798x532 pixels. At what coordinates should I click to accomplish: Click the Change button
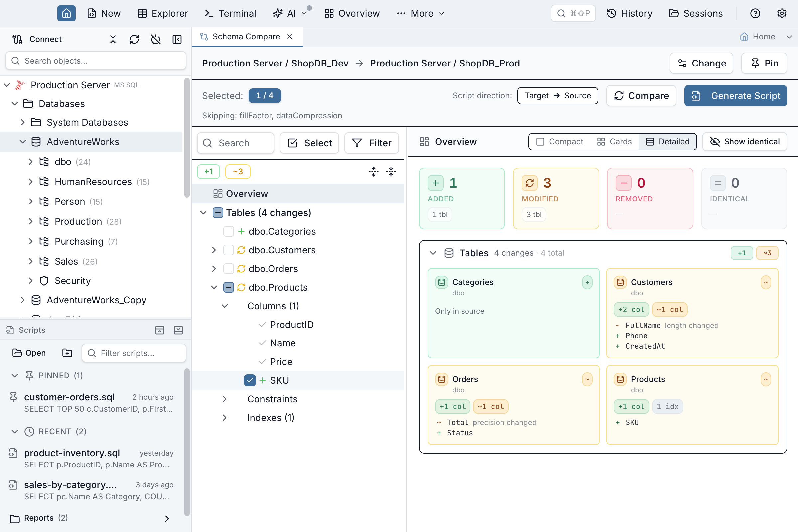click(x=701, y=63)
